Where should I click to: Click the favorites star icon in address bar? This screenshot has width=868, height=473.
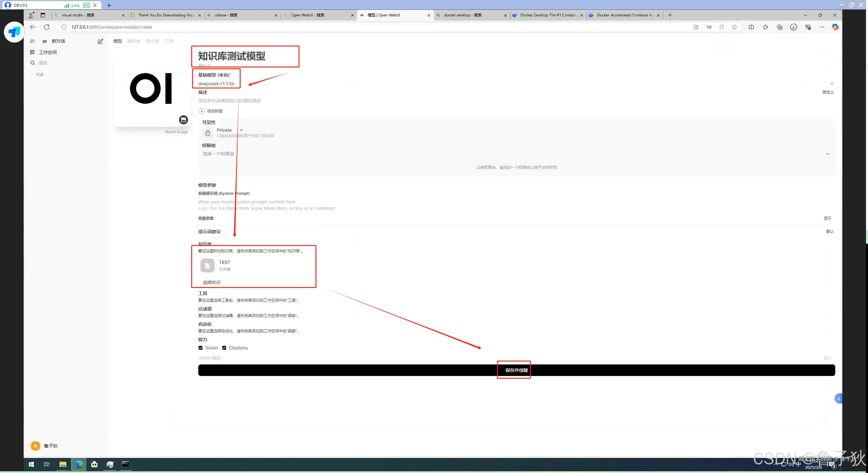click(734, 27)
